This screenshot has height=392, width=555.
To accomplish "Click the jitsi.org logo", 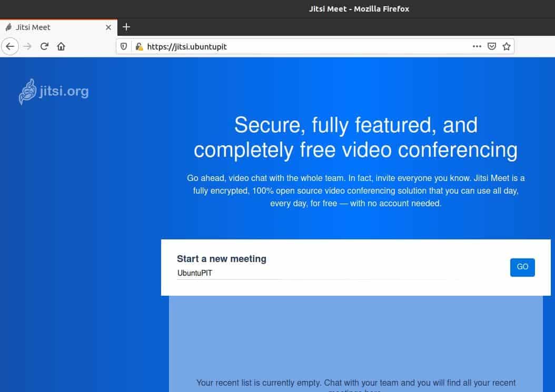I will click(54, 92).
